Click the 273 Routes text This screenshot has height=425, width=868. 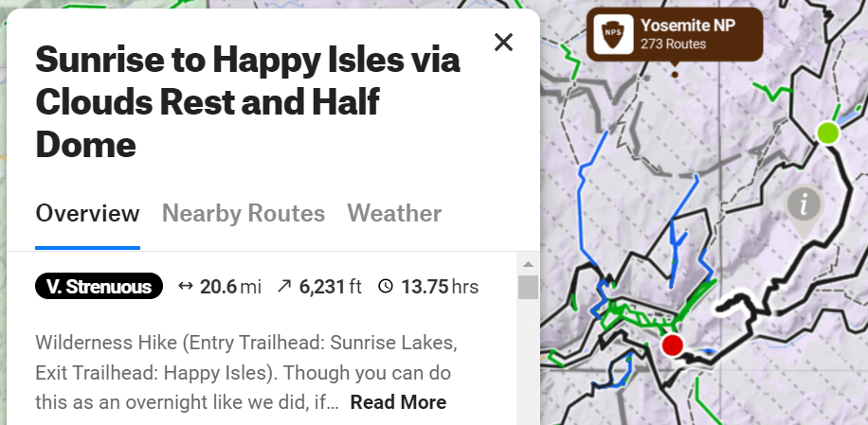click(x=673, y=44)
